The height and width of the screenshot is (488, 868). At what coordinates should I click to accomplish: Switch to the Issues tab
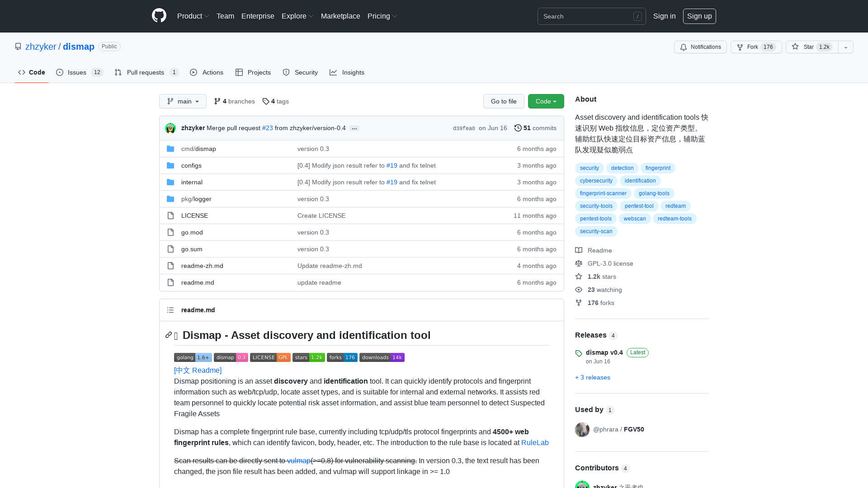coord(80,72)
